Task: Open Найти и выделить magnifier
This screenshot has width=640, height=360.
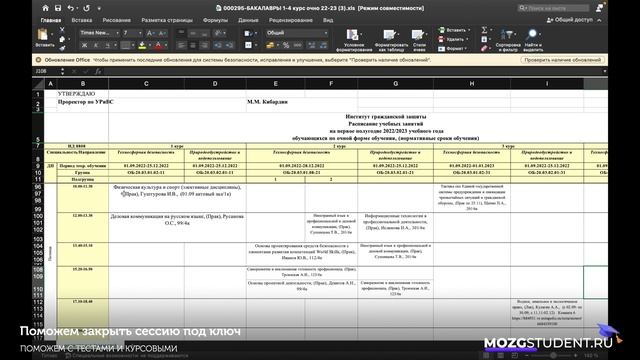Action: point(532,34)
